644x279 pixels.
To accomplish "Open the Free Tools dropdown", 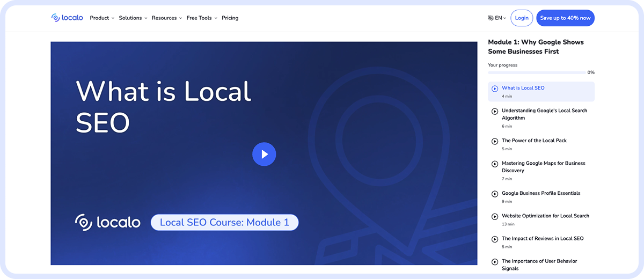I will [x=201, y=18].
